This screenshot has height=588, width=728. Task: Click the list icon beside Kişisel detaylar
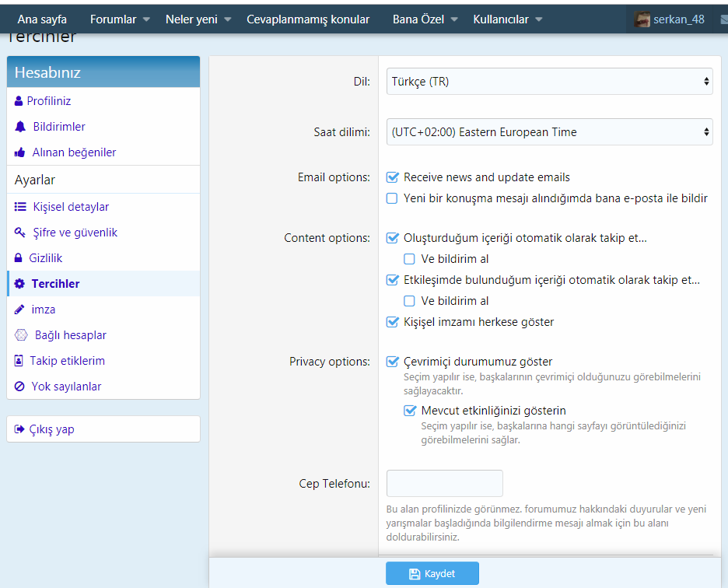pyautogui.click(x=20, y=207)
